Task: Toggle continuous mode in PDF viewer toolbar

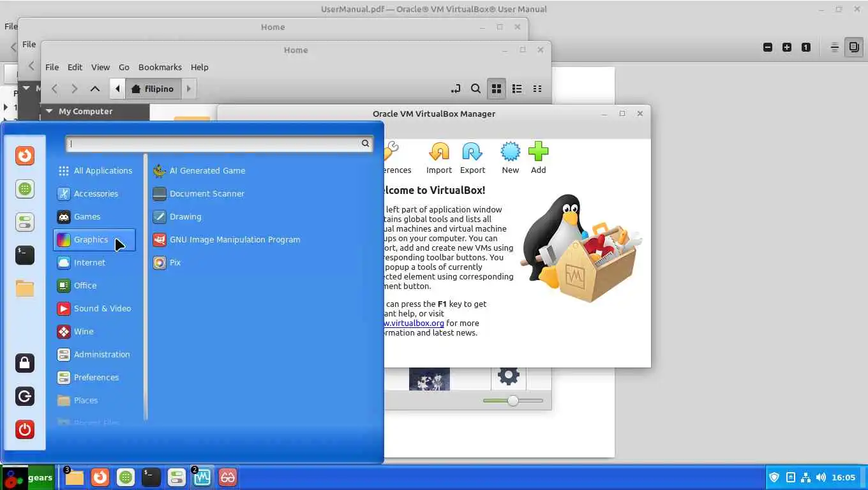Action: coord(834,47)
